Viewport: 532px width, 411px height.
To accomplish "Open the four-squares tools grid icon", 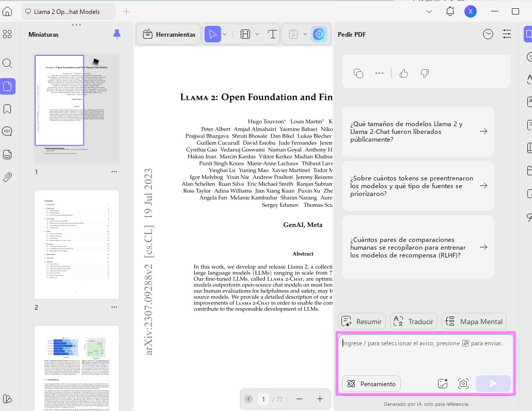I will pos(7,34).
